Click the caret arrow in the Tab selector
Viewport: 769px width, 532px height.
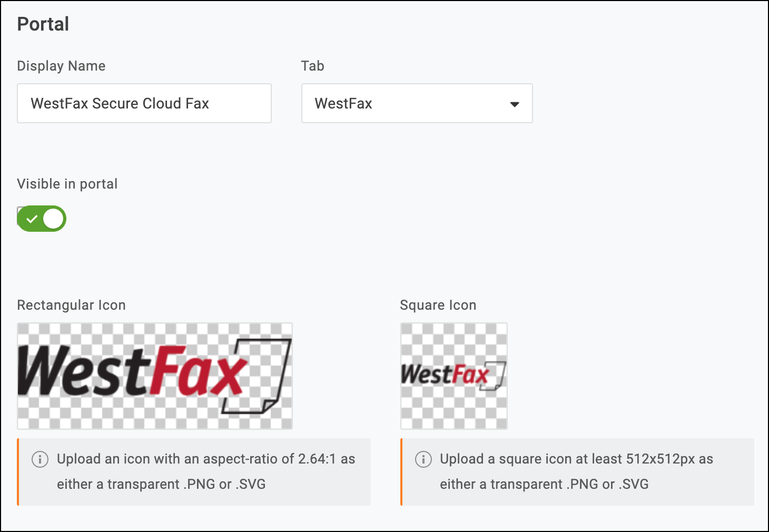[x=515, y=104]
